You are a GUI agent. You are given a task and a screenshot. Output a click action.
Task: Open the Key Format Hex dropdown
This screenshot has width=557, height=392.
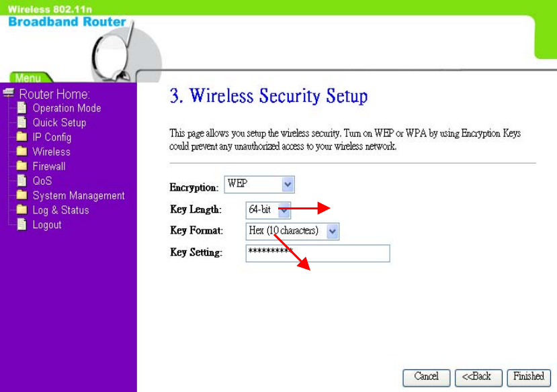pyautogui.click(x=292, y=232)
